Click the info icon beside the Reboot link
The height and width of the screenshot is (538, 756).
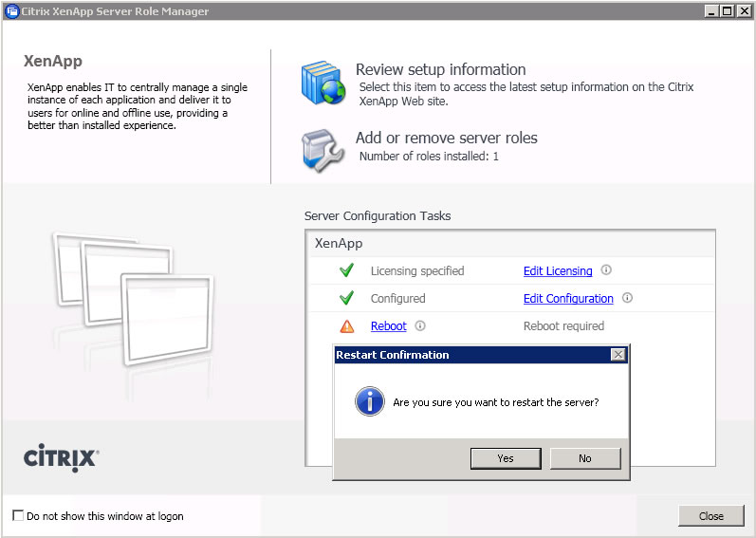[420, 325]
